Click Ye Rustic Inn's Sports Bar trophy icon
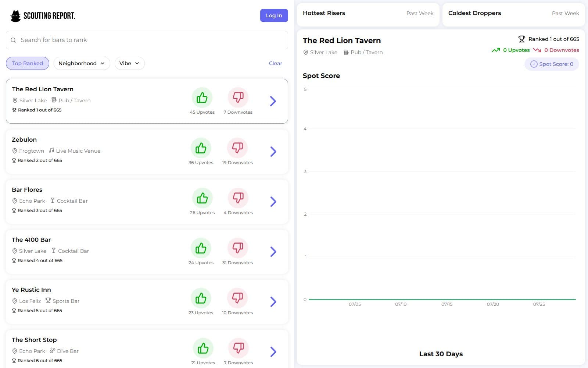The height and width of the screenshot is (368, 588). coord(48,300)
